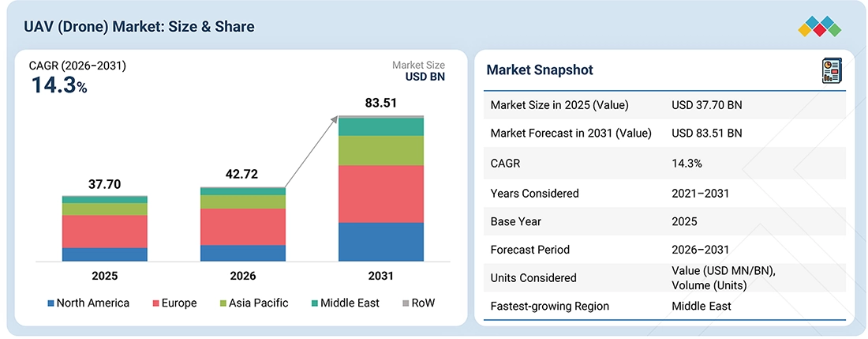
Task: Click the 'USD 37.70 BN' table value
Action: [x=707, y=105]
